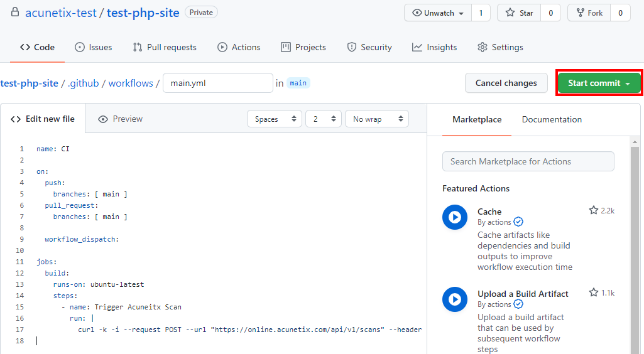Viewport: 644px width, 354px height.
Task: Click the Private repository badge
Action: point(201,13)
